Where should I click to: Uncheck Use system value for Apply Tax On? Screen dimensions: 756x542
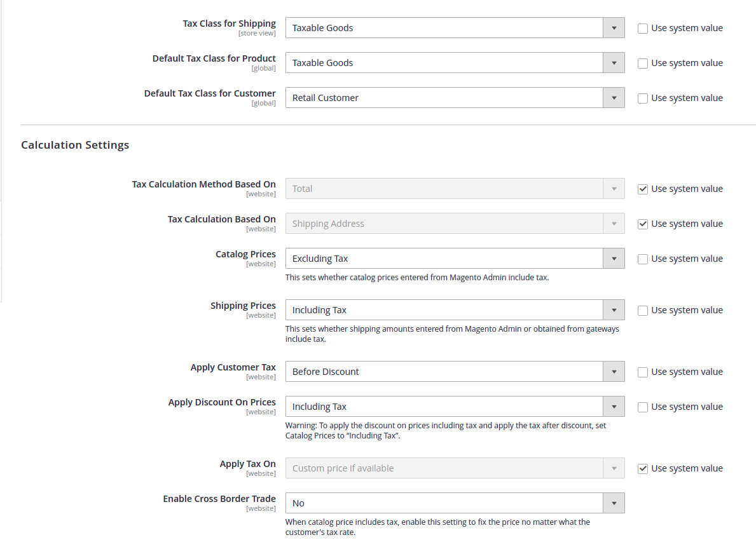pos(642,468)
